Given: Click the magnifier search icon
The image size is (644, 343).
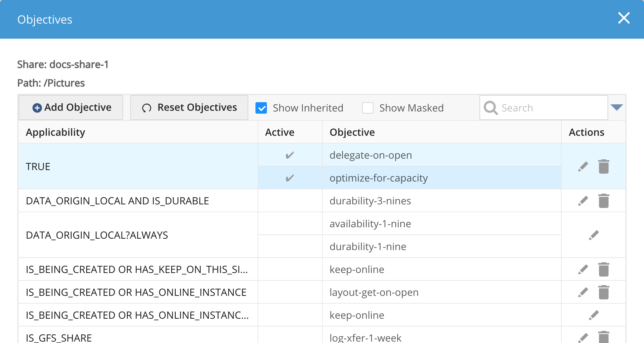Looking at the screenshot, I should point(491,108).
